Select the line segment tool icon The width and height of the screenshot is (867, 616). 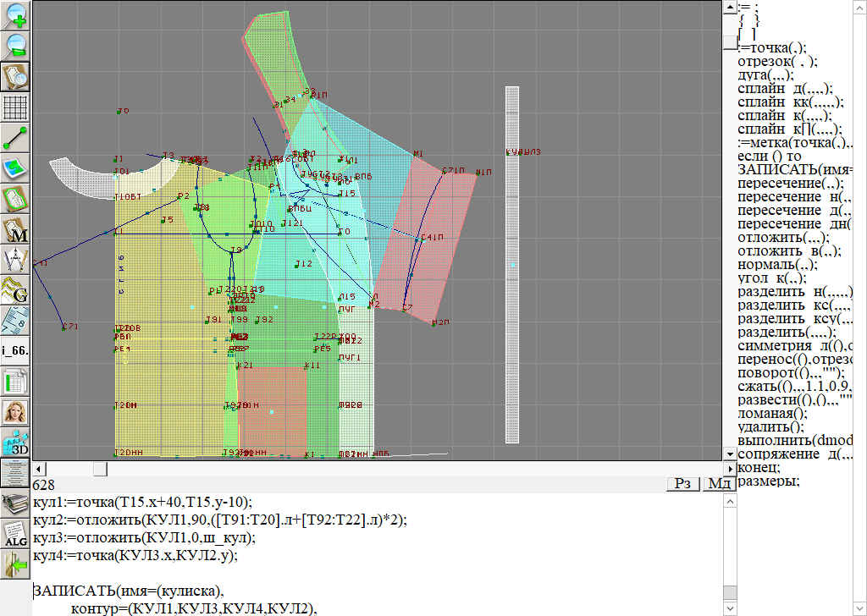15,138
